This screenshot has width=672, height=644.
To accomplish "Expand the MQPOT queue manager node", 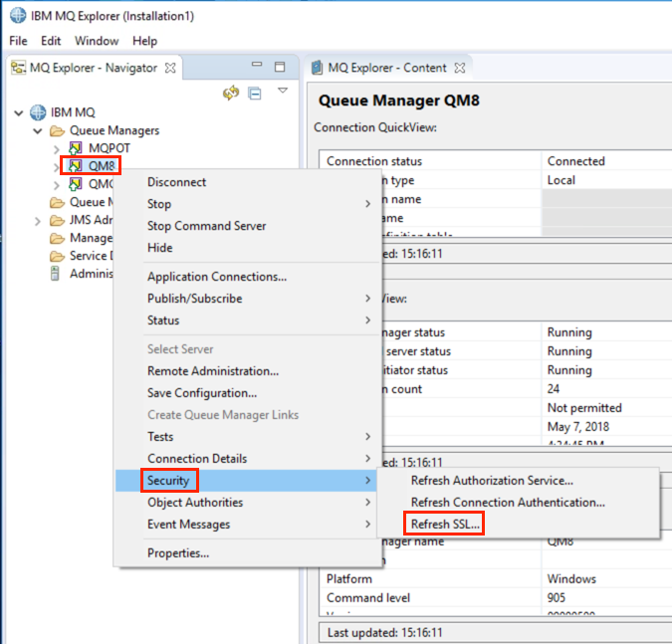I will pyautogui.click(x=57, y=149).
